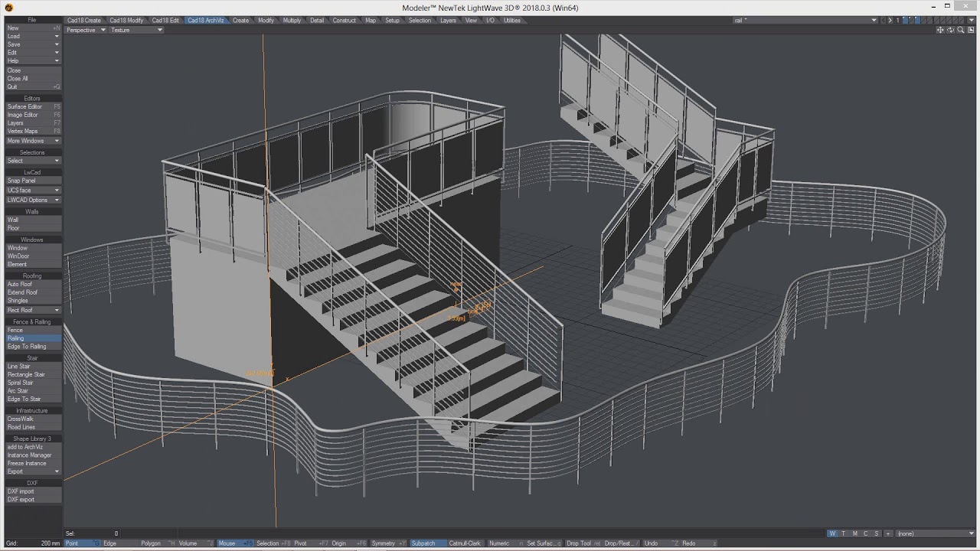This screenshot has height=551, width=980.
Task: Switch to the Cad18 Modify tab
Action: pos(126,21)
